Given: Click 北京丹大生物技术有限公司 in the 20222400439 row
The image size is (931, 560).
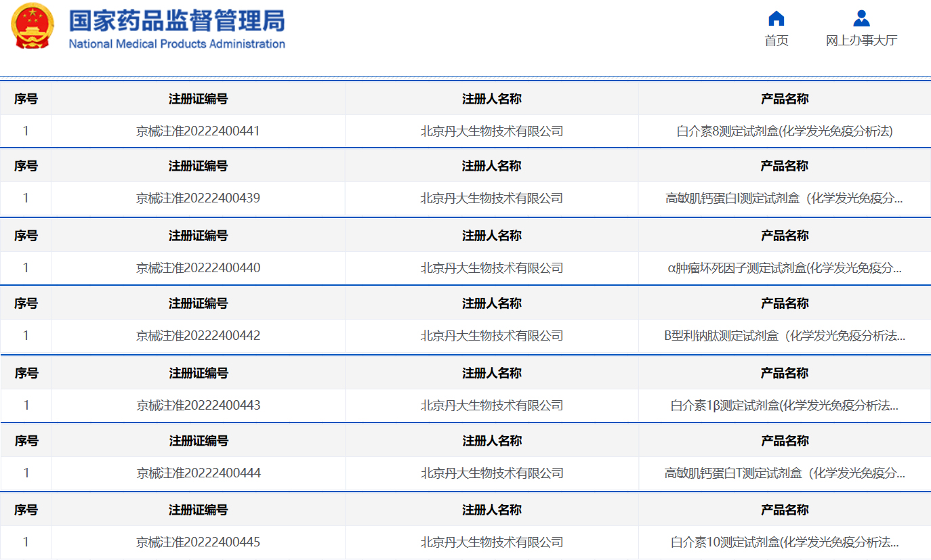Looking at the screenshot, I should pos(492,198).
